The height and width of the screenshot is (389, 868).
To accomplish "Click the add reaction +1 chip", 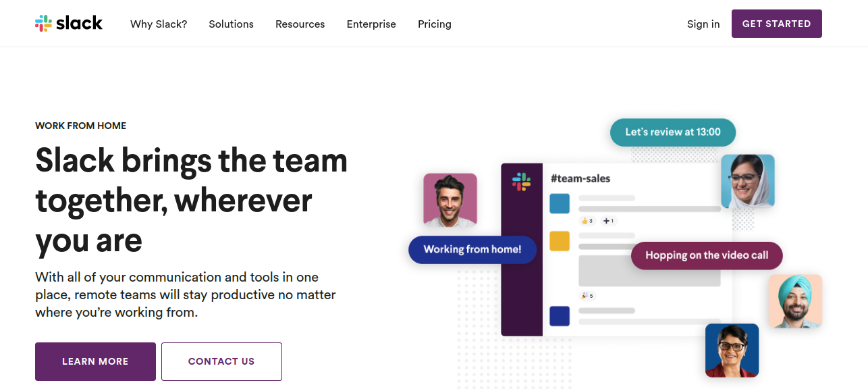I will [608, 221].
